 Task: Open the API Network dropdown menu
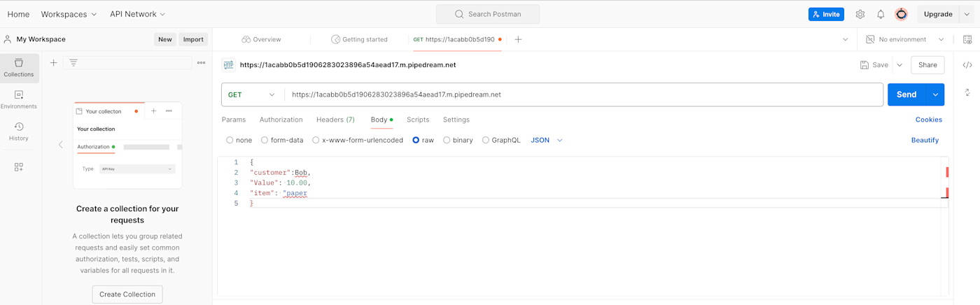click(x=137, y=14)
